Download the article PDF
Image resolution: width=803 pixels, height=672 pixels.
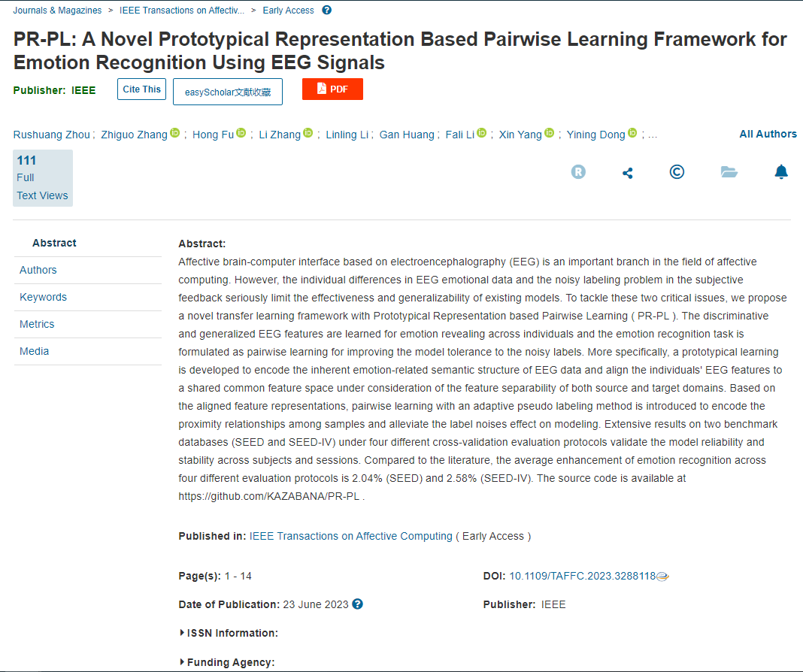pyautogui.click(x=332, y=89)
